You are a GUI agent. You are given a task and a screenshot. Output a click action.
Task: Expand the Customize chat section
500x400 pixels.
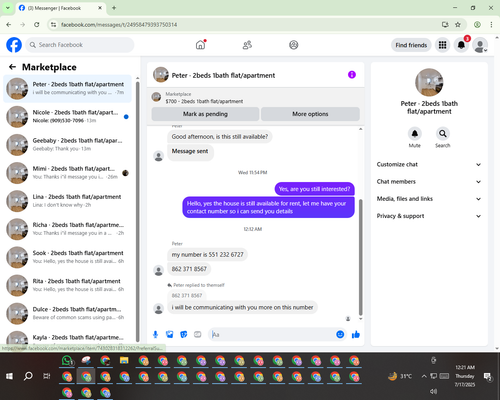pyautogui.click(x=429, y=164)
